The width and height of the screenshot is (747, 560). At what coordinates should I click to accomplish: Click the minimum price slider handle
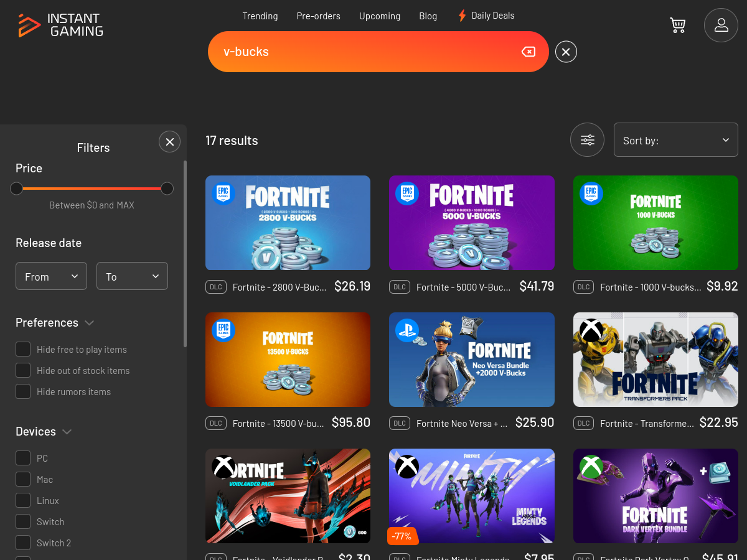(x=17, y=189)
